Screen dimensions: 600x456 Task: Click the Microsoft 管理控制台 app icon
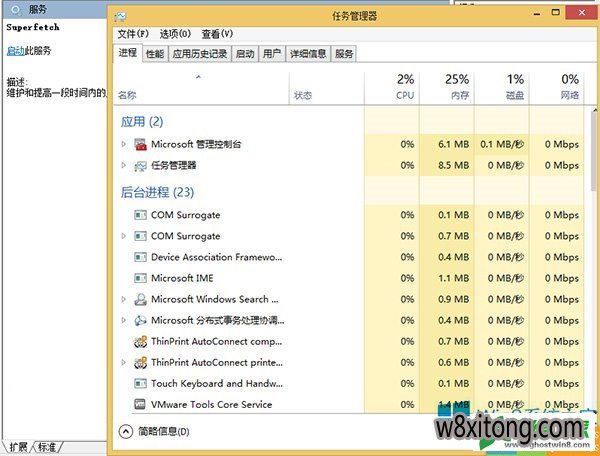click(140, 144)
